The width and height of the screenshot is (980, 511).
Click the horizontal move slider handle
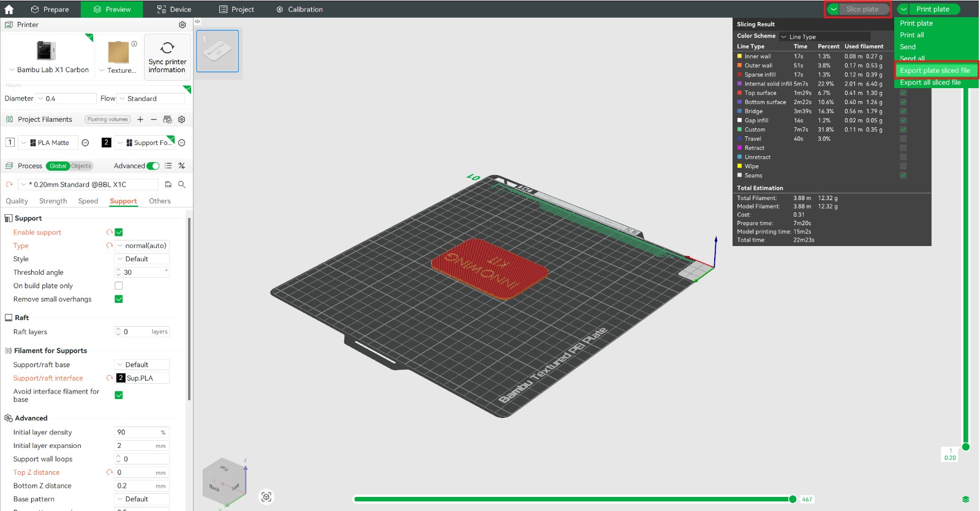tap(793, 499)
